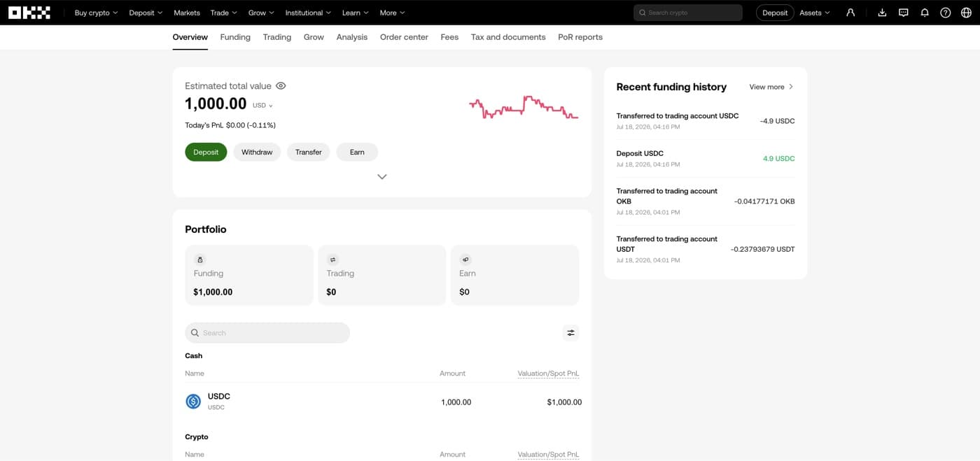Switch to the Fees tab
This screenshot has width=980, height=461.
[x=449, y=37]
